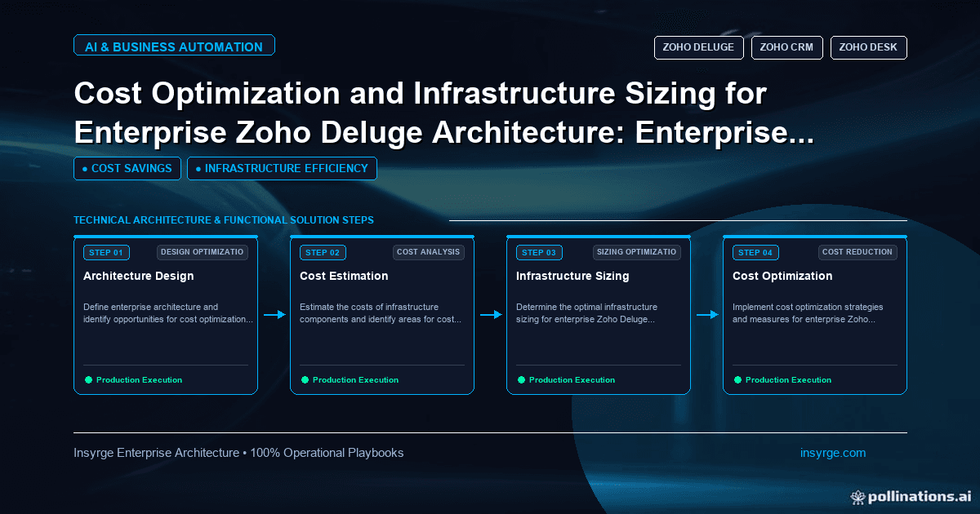Open the insyrge.com link

(x=833, y=453)
